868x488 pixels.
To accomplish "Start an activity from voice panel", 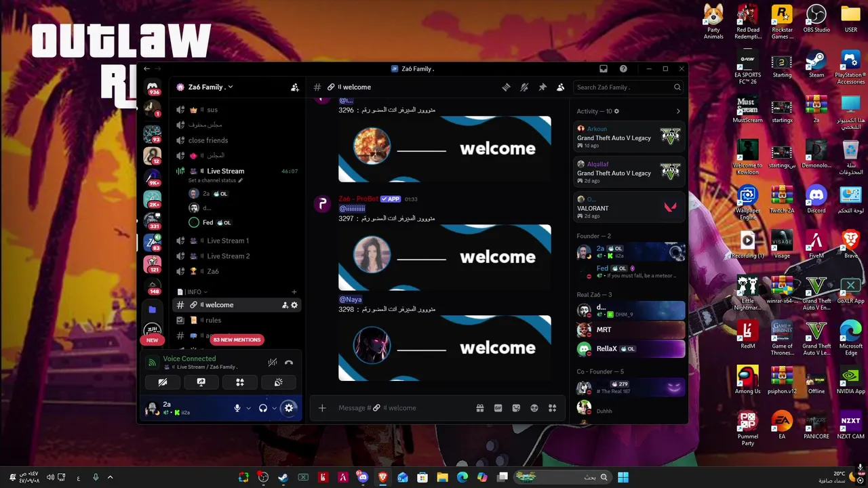I will click(239, 382).
